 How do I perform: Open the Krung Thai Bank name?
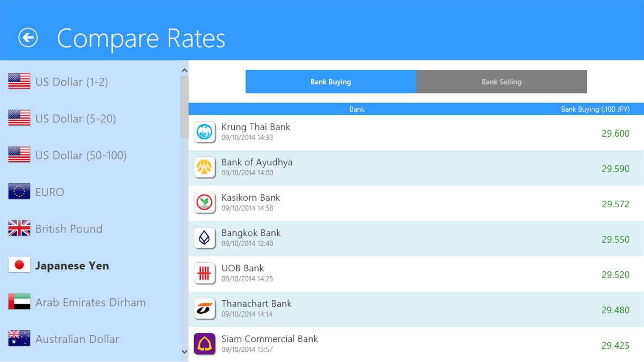[x=256, y=127]
